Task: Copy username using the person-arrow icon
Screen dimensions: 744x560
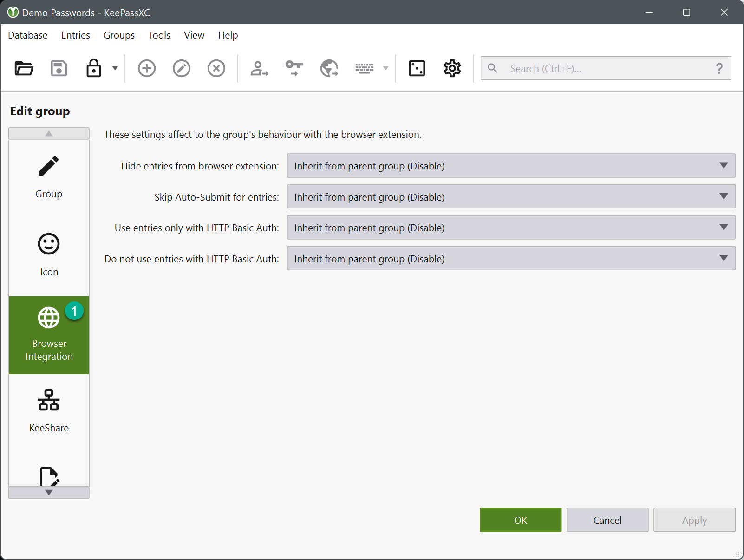Action: 259,68
